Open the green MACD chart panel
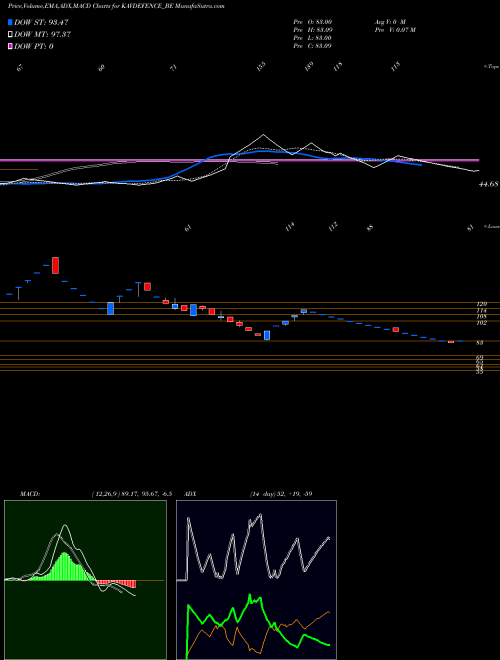This screenshot has width=500, height=660. pyautogui.click(x=85, y=580)
